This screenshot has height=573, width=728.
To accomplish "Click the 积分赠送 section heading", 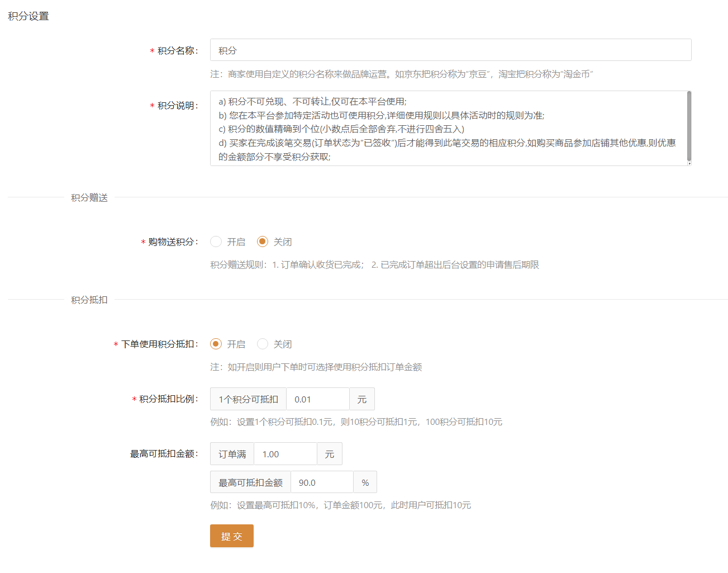I will point(89,197).
